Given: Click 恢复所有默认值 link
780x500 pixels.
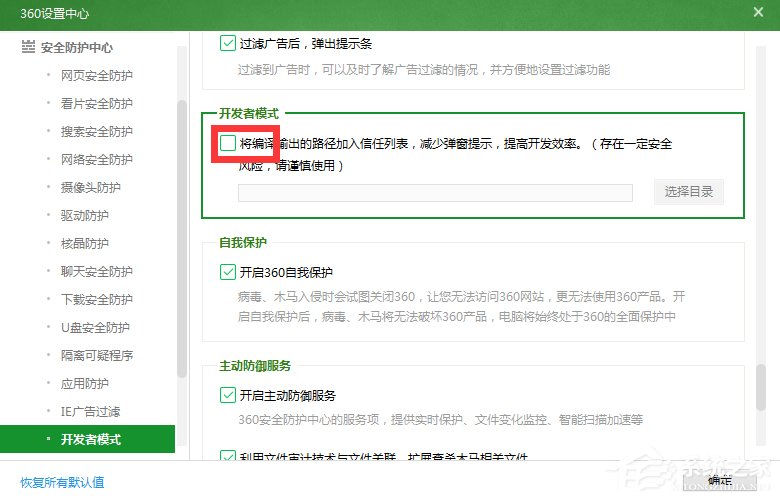Looking at the screenshot, I should [62, 482].
